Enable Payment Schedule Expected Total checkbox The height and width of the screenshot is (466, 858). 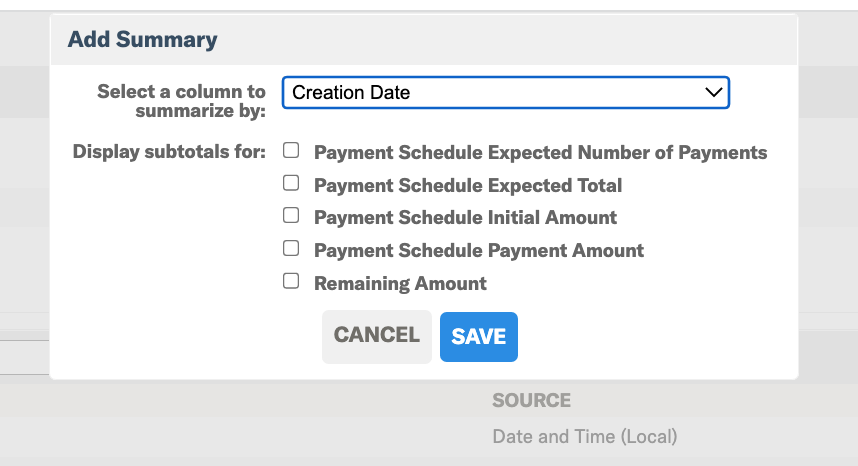(x=291, y=183)
